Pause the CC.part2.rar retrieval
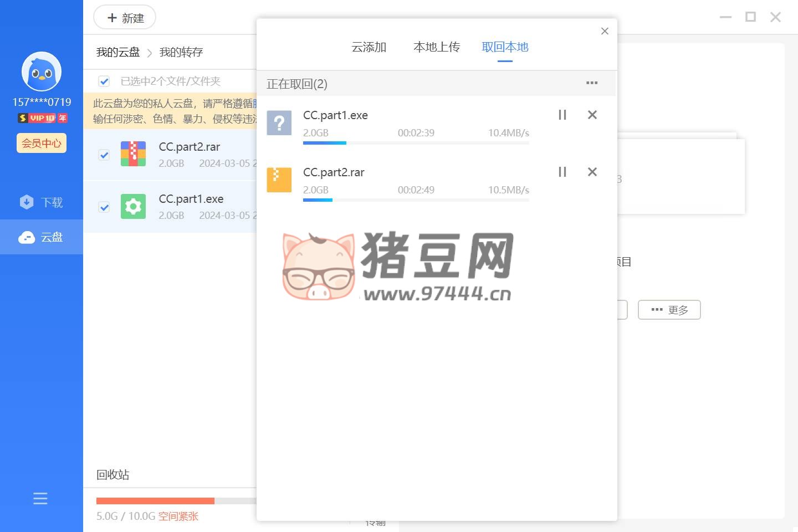The width and height of the screenshot is (798, 532). pyautogui.click(x=562, y=172)
